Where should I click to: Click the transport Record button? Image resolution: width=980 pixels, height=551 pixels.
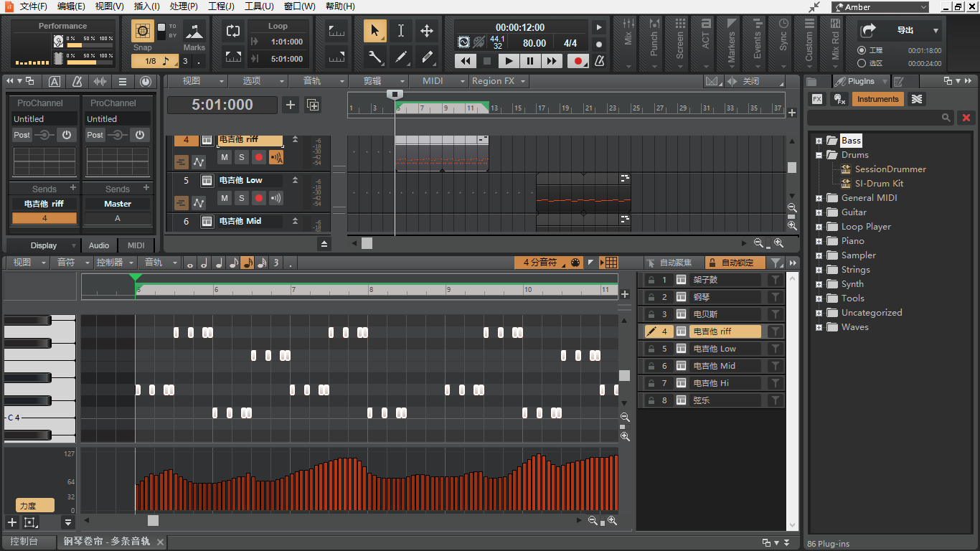[578, 61]
